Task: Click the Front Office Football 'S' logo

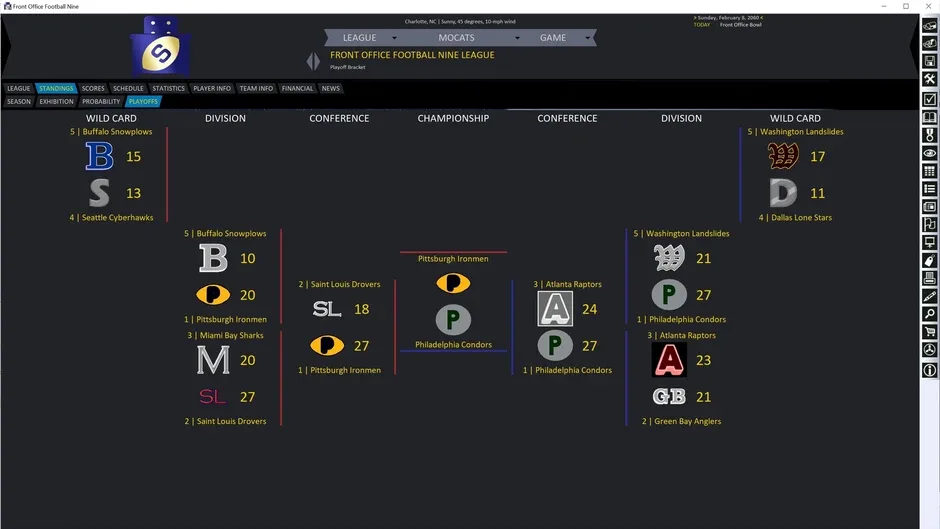Action: [x=160, y=47]
